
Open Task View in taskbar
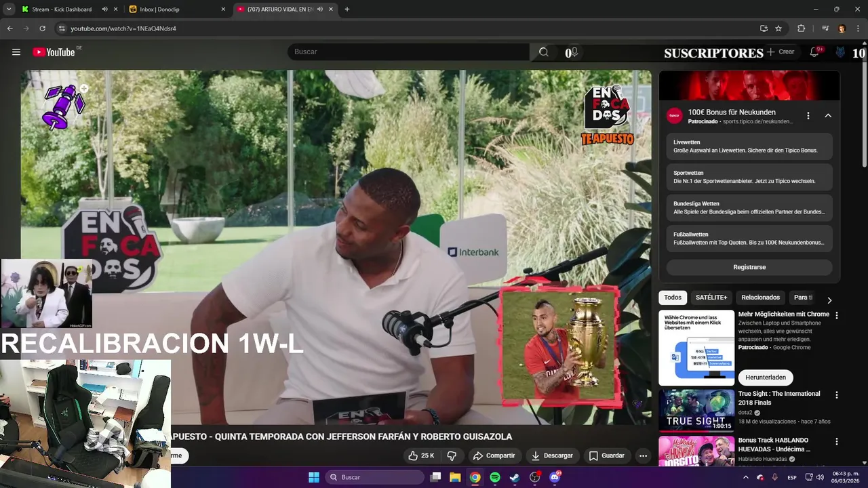point(436,477)
